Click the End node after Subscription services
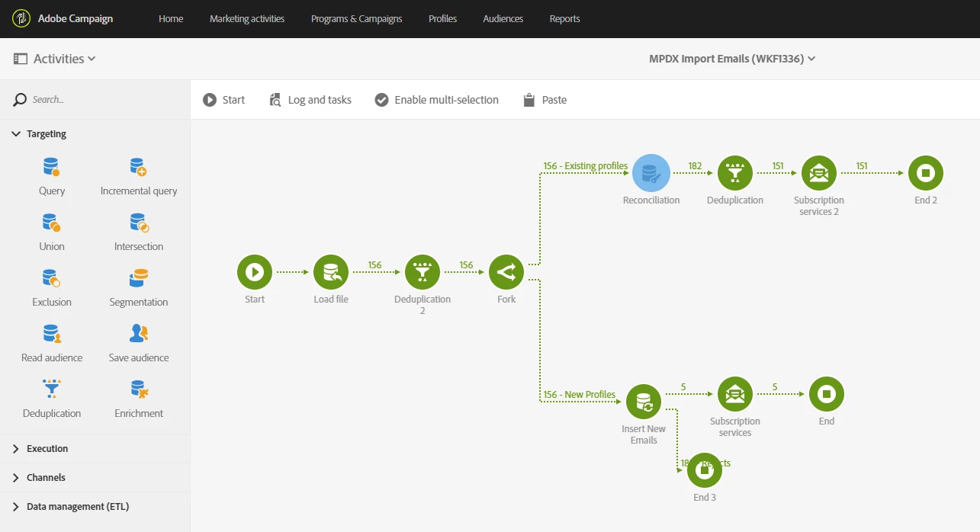This screenshot has width=980, height=532. point(827,394)
